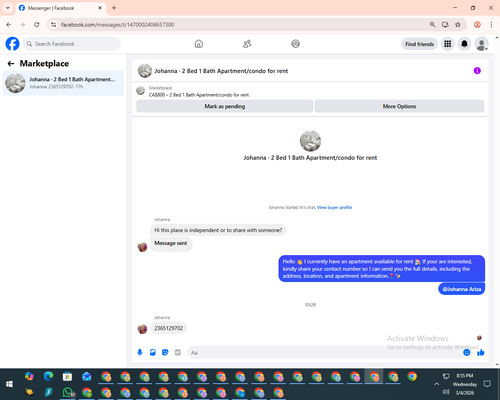The height and width of the screenshot is (400, 500).
Task: Reload the page with the refresh icon
Action: click(x=37, y=25)
